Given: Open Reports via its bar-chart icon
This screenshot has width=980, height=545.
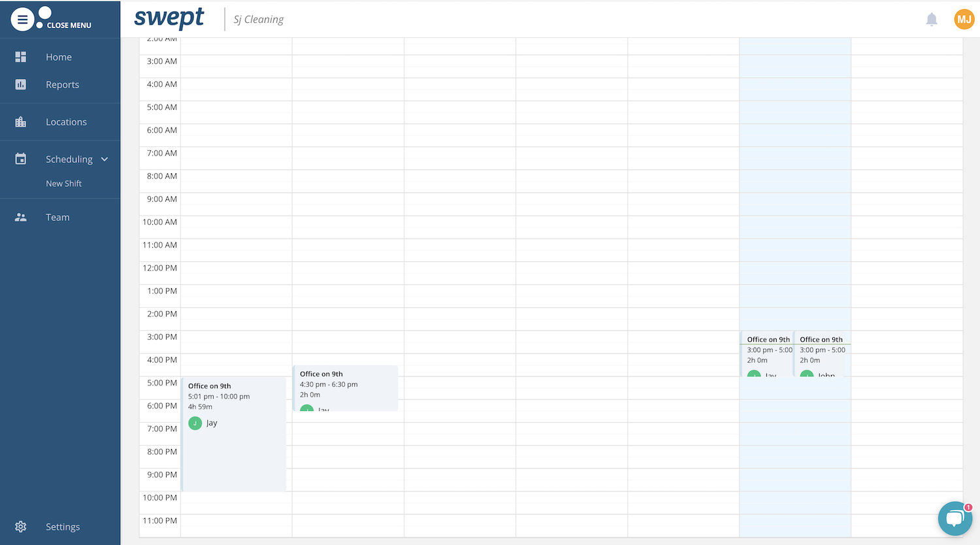Looking at the screenshot, I should [x=20, y=84].
